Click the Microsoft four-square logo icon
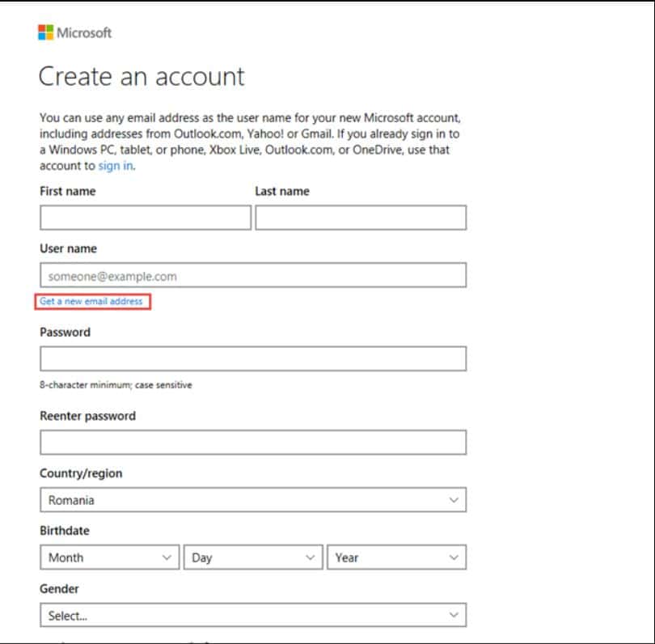Viewport: 655px width, 644px height. tap(45, 32)
